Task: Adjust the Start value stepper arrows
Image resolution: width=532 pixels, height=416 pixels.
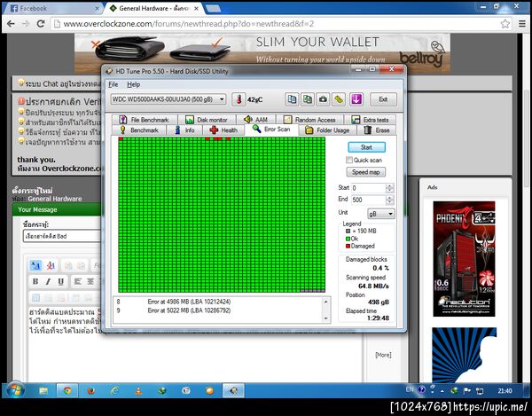Action: point(390,188)
